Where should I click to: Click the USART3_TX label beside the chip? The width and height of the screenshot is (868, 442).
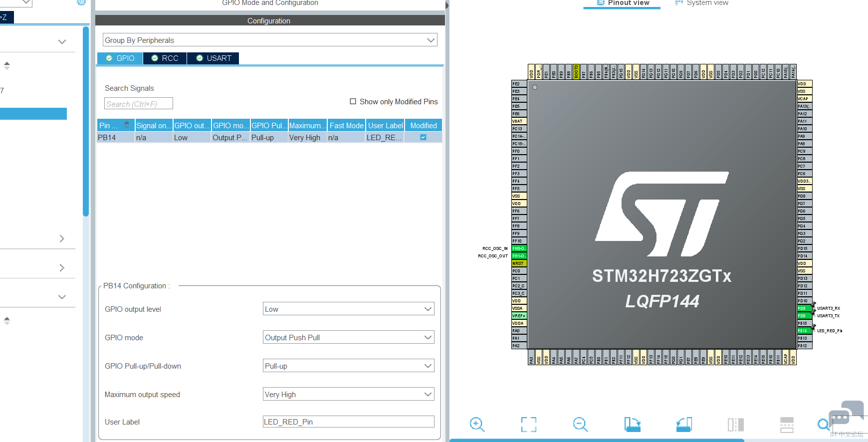click(829, 316)
